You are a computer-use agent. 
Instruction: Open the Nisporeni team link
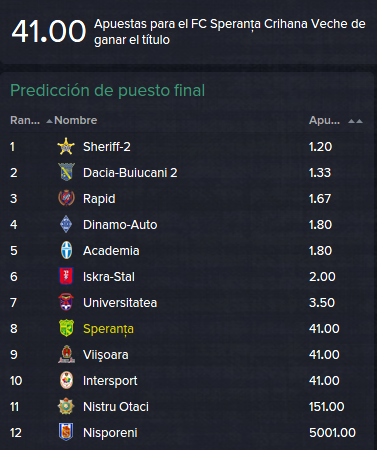click(x=110, y=433)
